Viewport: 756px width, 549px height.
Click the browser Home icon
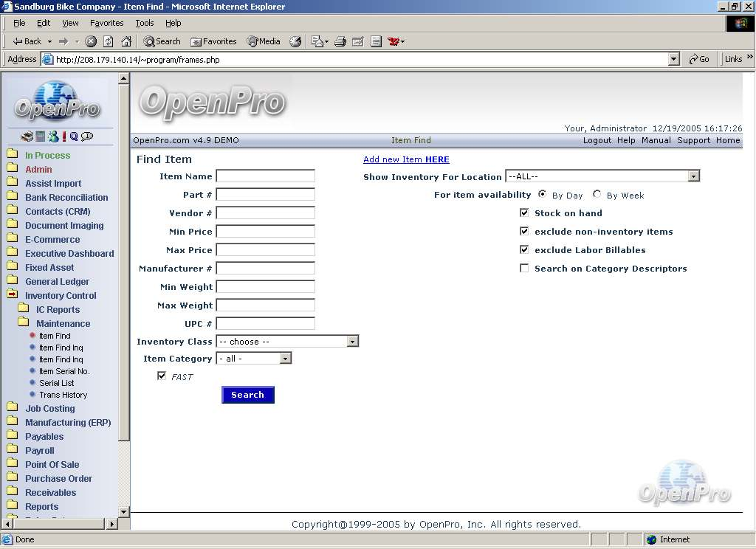click(x=126, y=41)
